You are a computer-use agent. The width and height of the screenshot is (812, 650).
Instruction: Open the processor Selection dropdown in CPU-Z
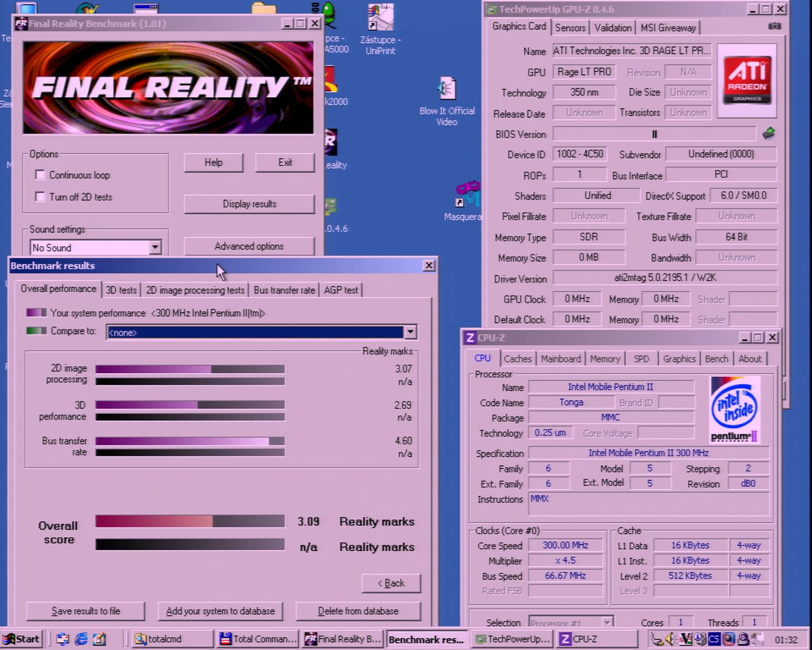point(606,623)
